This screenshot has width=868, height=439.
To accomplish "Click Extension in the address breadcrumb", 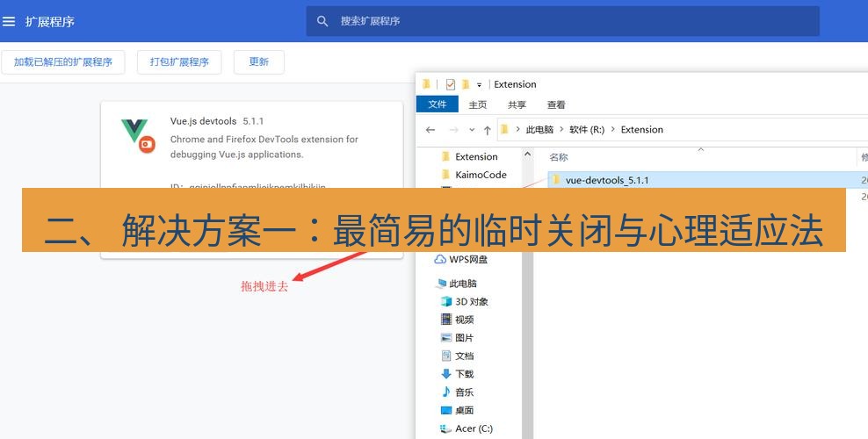I will [x=641, y=129].
